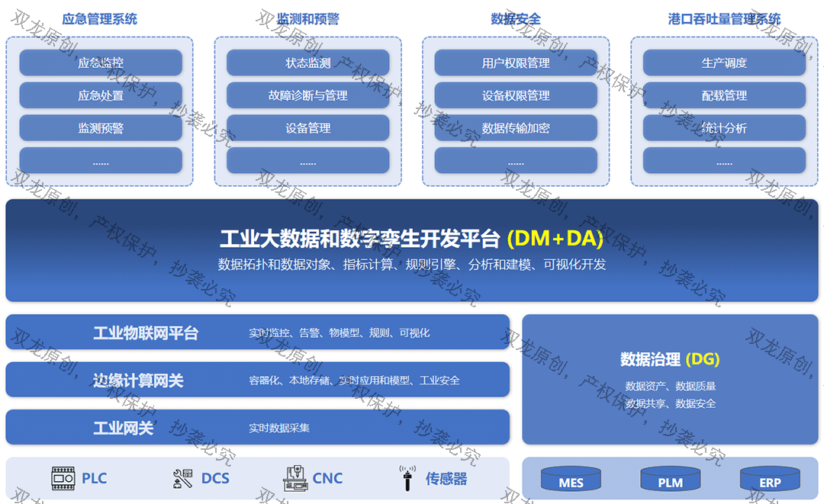Click the ...... box under 应急管理系统
Screen dimensions: 824x504
click(x=101, y=161)
